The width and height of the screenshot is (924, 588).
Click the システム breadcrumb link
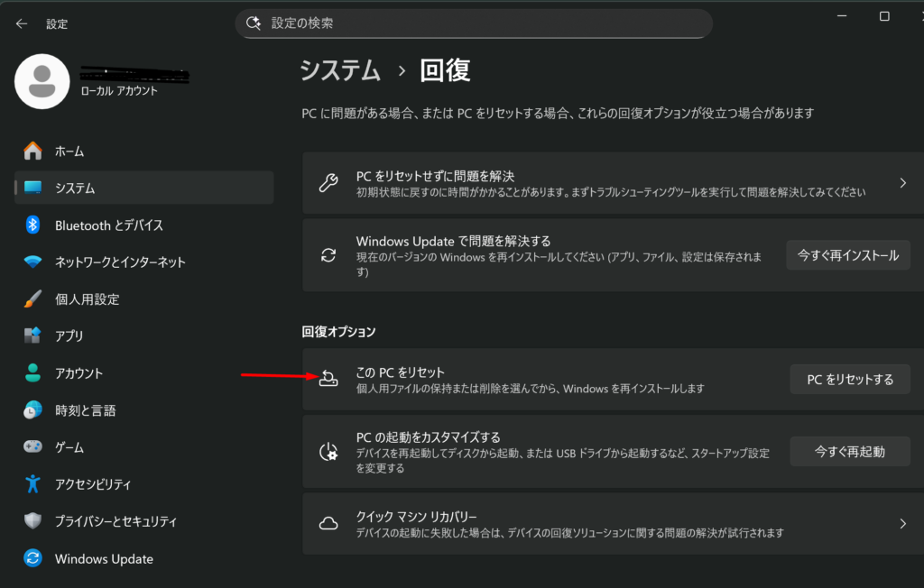[340, 70]
